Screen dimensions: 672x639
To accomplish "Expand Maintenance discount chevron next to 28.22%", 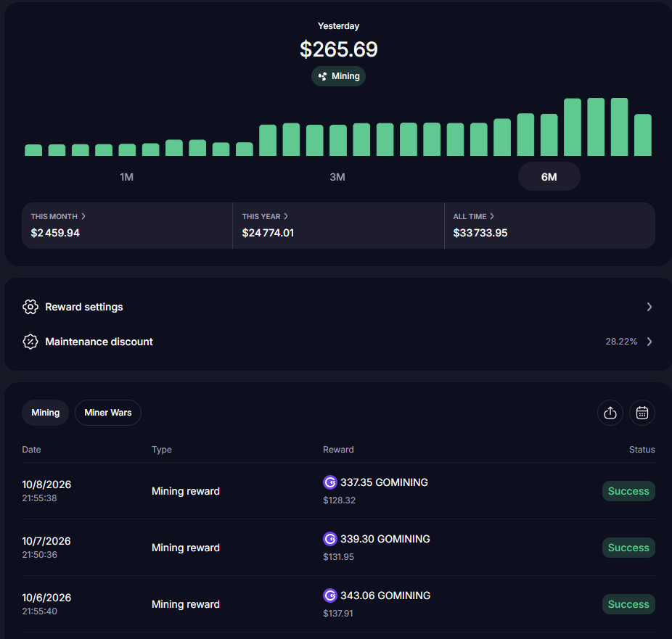I will click(x=650, y=342).
